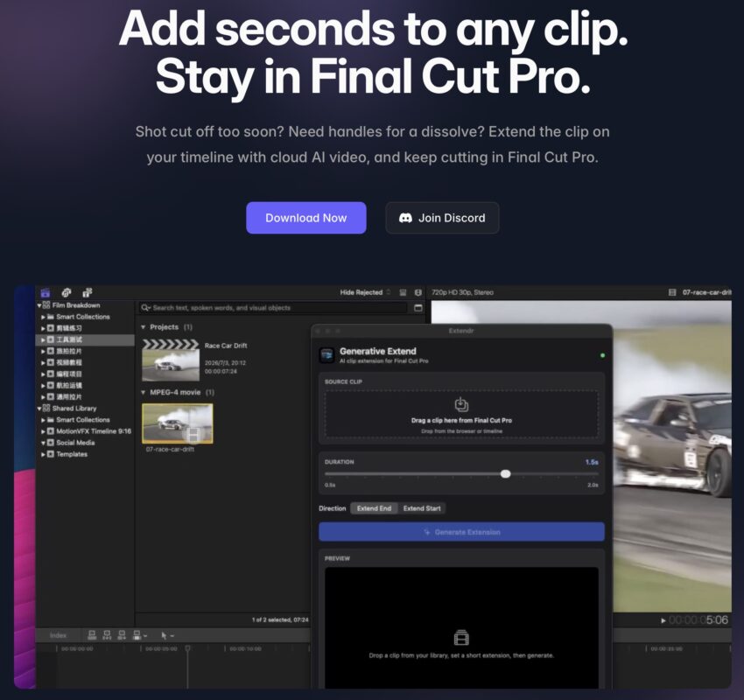
Task: Click the append clip timeline icon
Action: point(122,635)
